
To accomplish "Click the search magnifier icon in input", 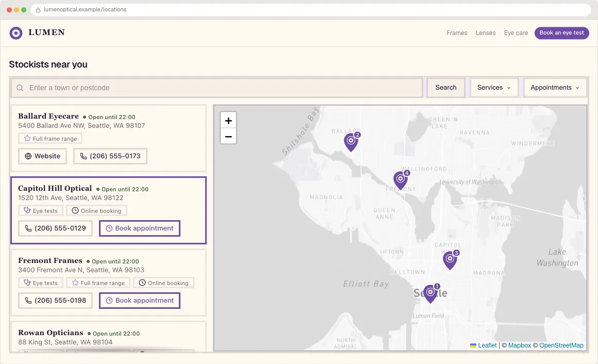I will click(x=20, y=88).
